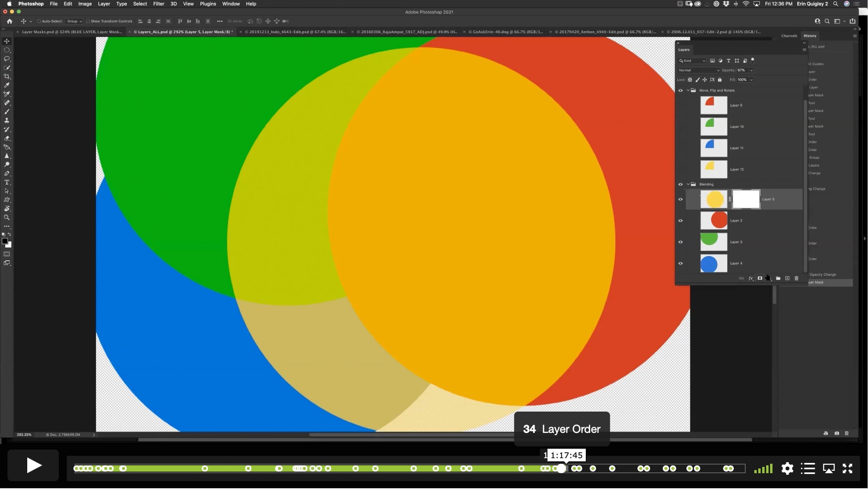868x489 pixels.
Task: Collapse the Blending group
Action: (688, 184)
